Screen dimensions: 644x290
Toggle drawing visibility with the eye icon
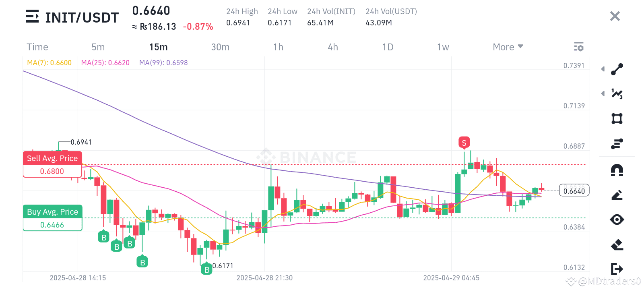[617, 220]
